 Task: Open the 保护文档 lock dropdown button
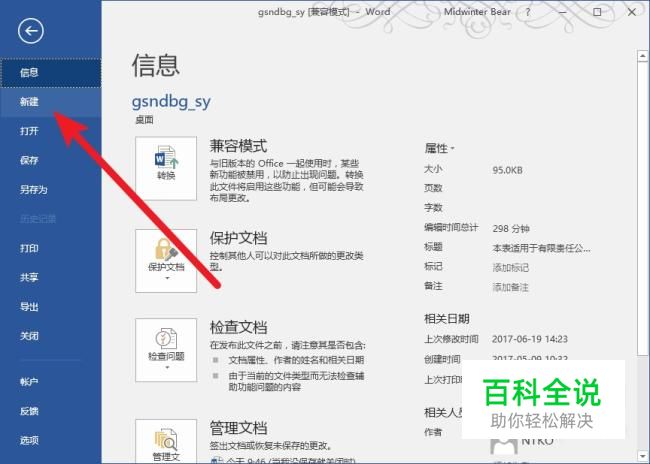tap(166, 261)
